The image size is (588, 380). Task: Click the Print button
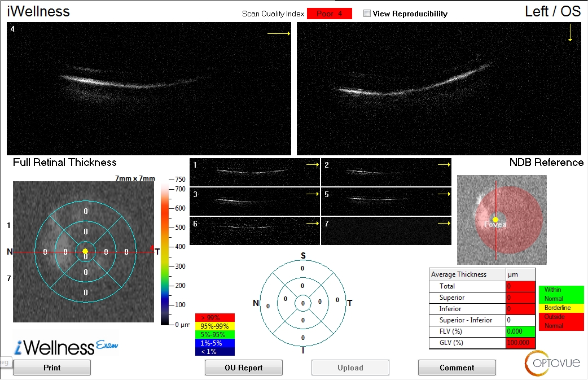51,368
